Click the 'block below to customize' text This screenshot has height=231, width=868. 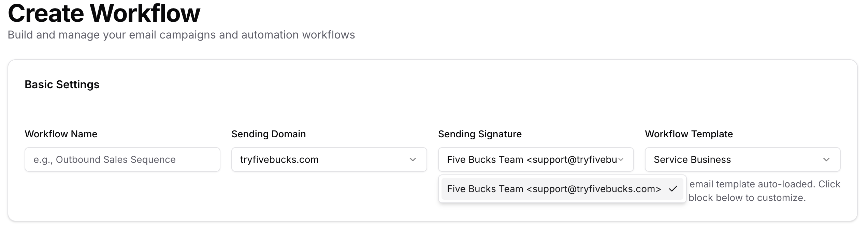[x=747, y=198]
